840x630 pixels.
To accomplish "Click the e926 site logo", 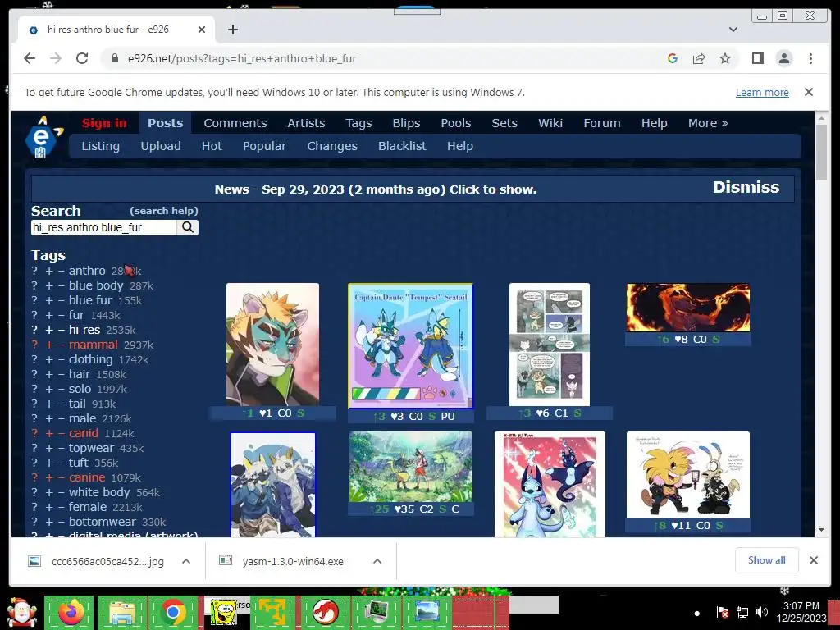I will click(x=43, y=137).
